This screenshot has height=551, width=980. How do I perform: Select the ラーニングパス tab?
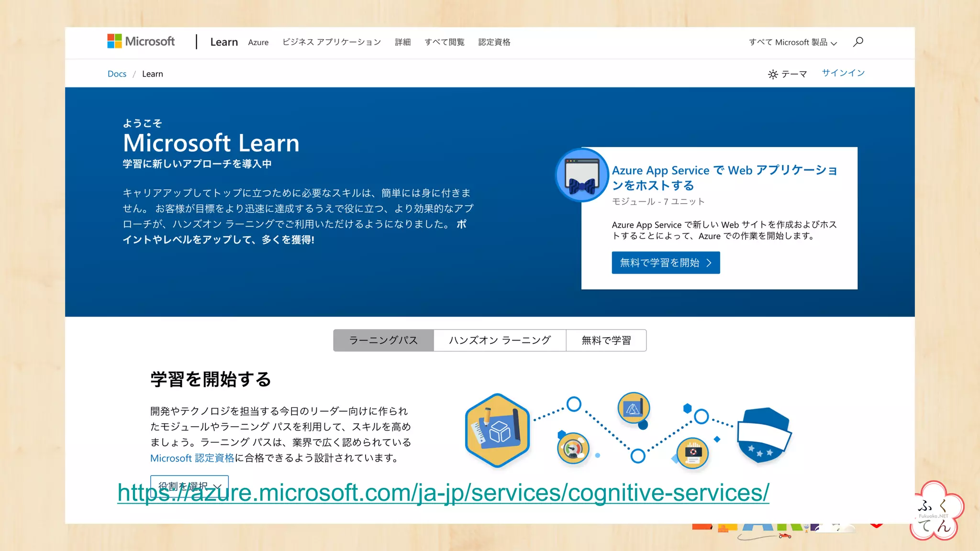coord(383,340)
